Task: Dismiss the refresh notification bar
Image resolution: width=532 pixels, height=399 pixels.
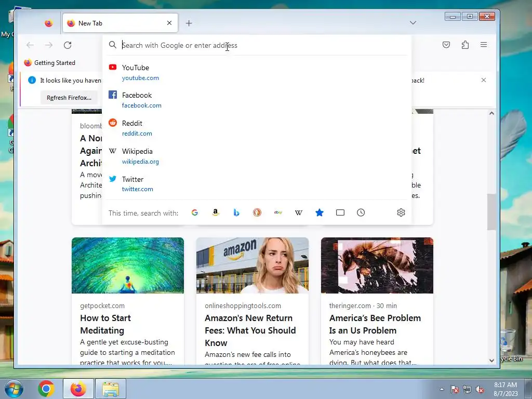Action: pos(484,80)
